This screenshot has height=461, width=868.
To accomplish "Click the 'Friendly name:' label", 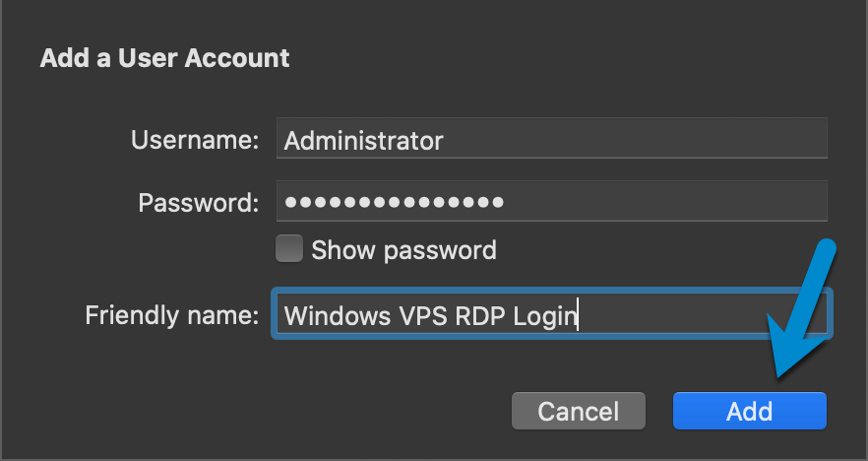I will [172, 315].
